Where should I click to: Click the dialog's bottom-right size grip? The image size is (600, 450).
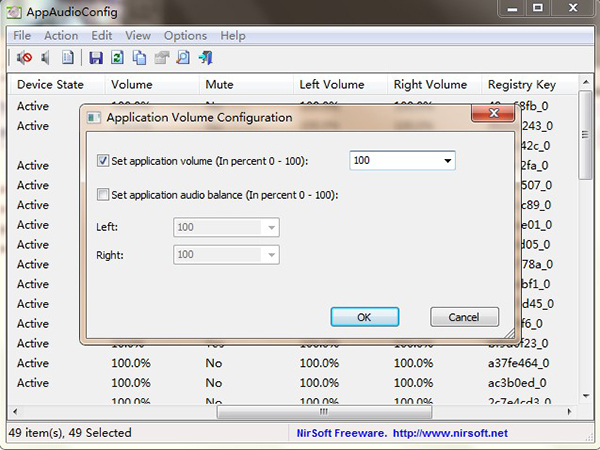pos(509,333)
